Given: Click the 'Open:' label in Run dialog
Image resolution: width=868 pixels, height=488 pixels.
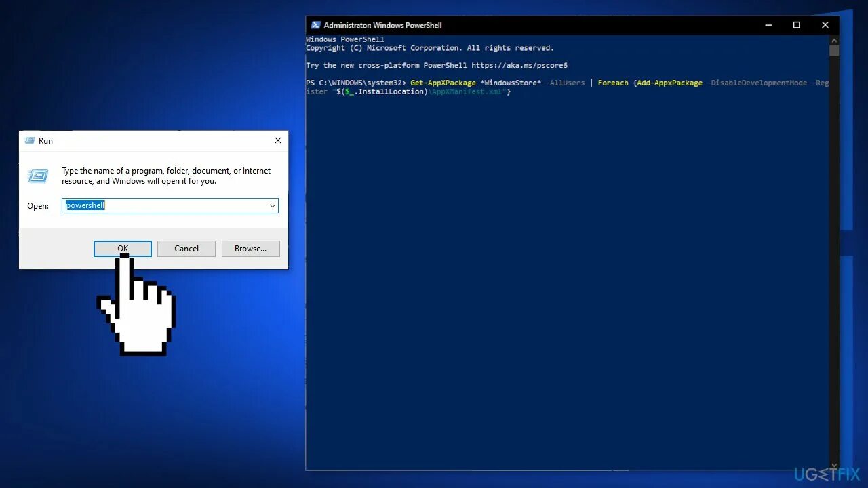Looking at the screenshot, I should pyautogui.click(x=38, y=205).
